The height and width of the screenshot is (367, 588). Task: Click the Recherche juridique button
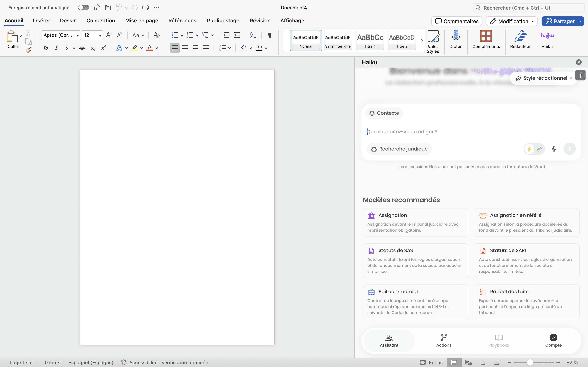tap(399, 149)
